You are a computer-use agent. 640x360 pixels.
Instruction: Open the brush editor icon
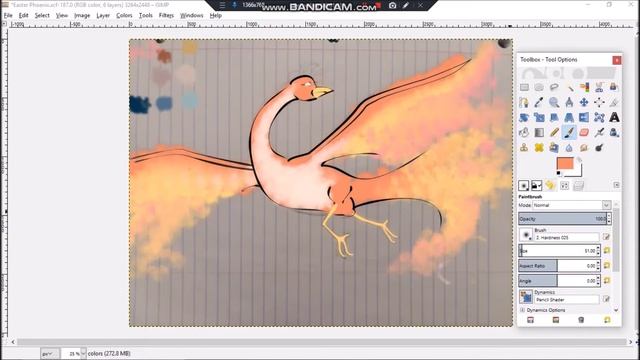click(606, 237)
